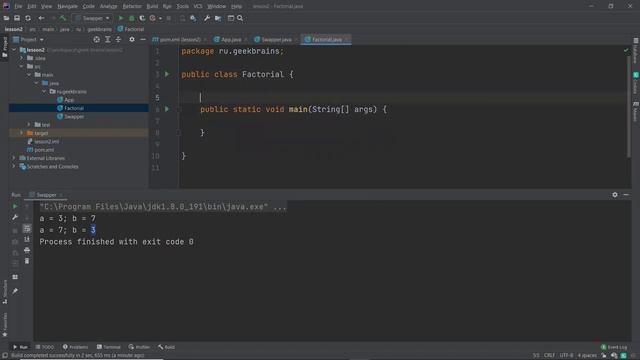The image size is (640, 360).
Task: Rerun Swapper in the Run panel
Action: tap(15, 206)
